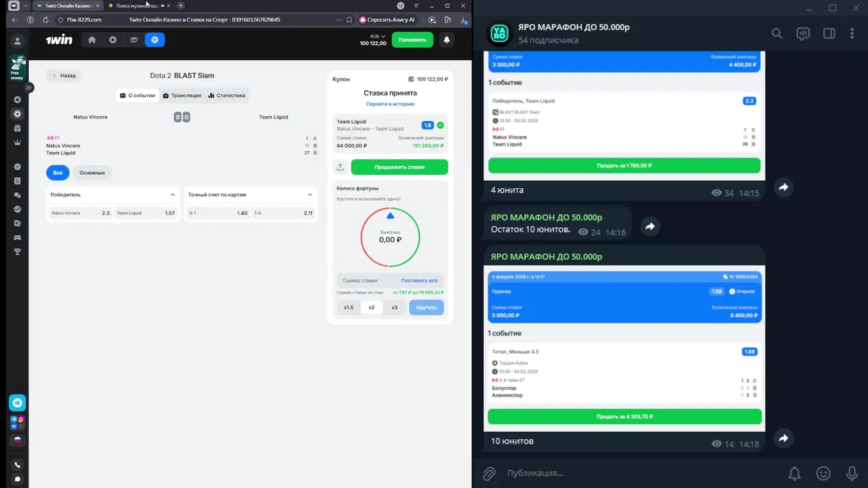Click 'Спросить Алису AI' button

point(388,20)
